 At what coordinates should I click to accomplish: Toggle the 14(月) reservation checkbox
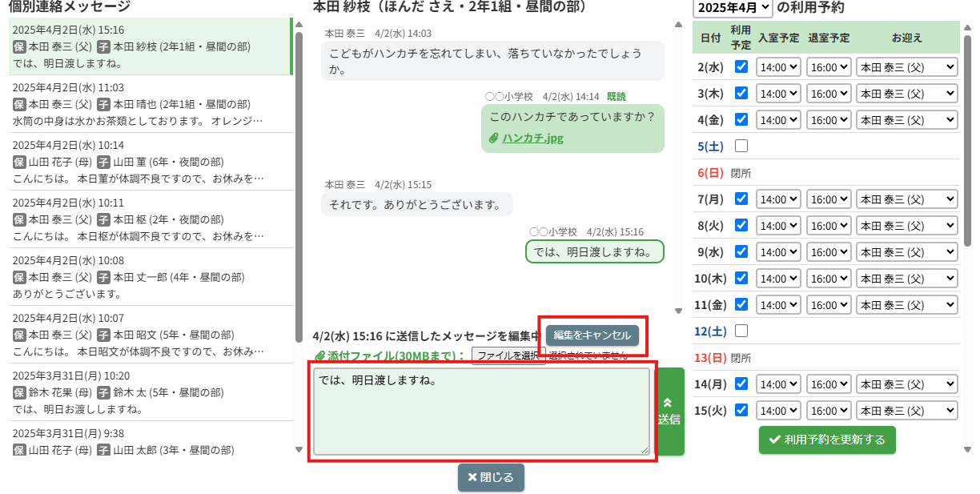741,384
